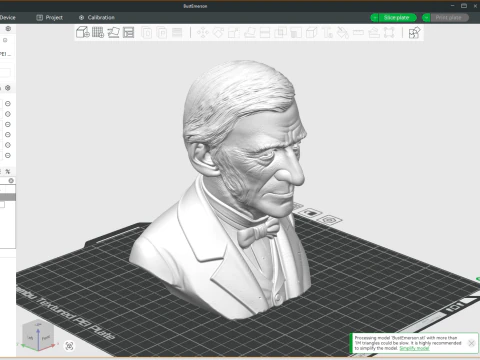Switch to the Device tab

pyautogui.click(x=7, y=17)
